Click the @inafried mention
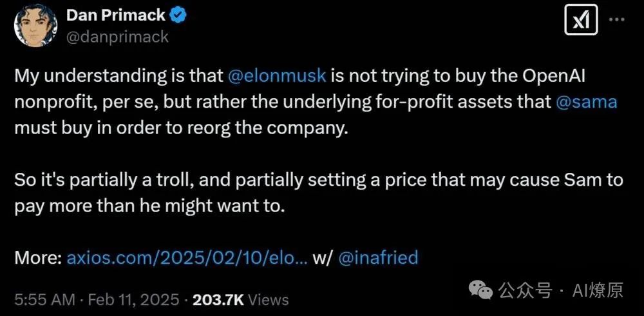 tap(378, 258)
